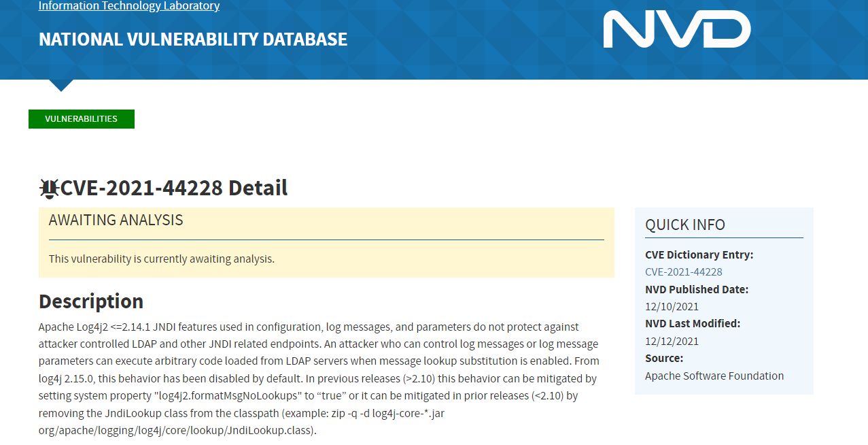Open the Vulnerabilities menu button
The width and height of the screenshot is (868, 445).
pos(82,119)
